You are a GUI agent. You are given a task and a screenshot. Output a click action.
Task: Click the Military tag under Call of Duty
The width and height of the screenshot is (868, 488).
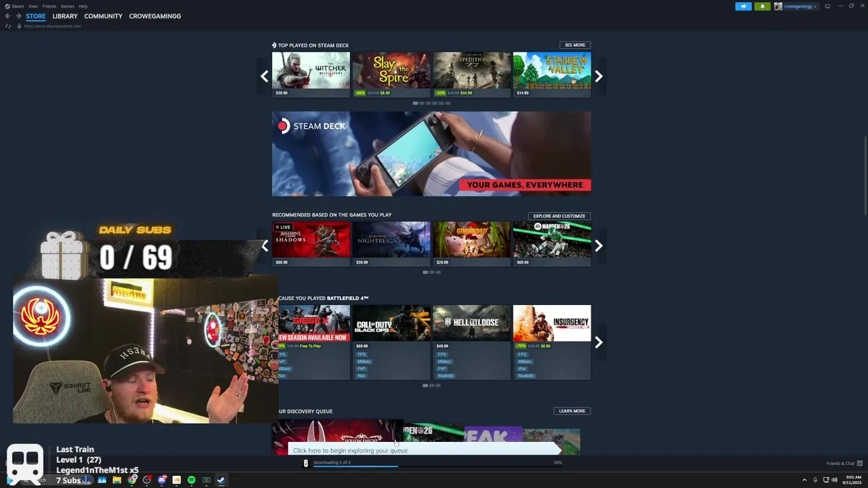click(x=364, y=361)
